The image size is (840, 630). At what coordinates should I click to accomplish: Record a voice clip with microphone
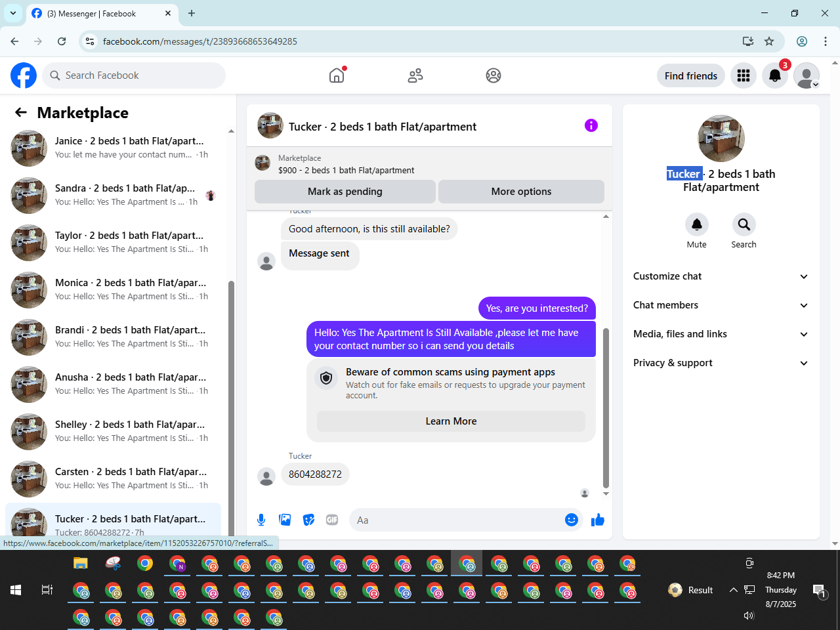pyautogui.click(x=261, y=520)
